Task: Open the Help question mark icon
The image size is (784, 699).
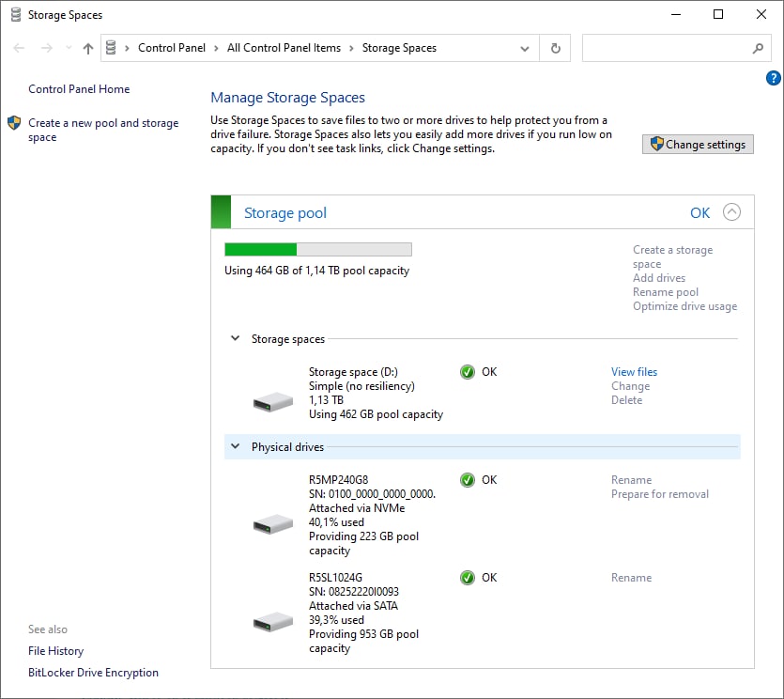Action: (x=773, y=78)
